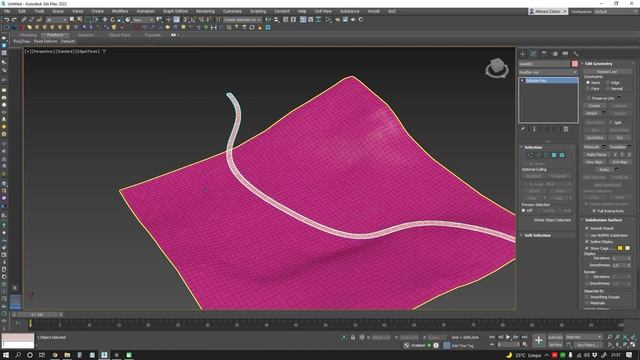Screen dimensions: 640x360
Task: Open the Curve Editor from the toolbar
Action: point(311,20)
